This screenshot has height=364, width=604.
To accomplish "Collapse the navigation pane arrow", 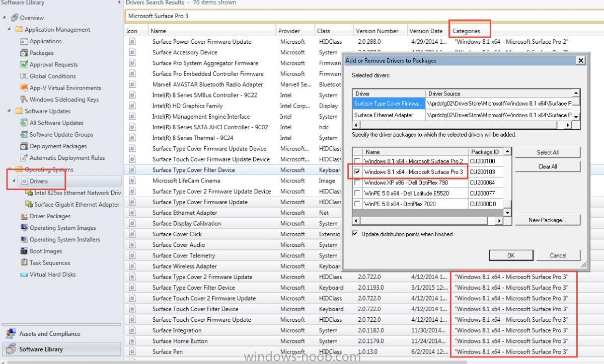I will point(119,3).
